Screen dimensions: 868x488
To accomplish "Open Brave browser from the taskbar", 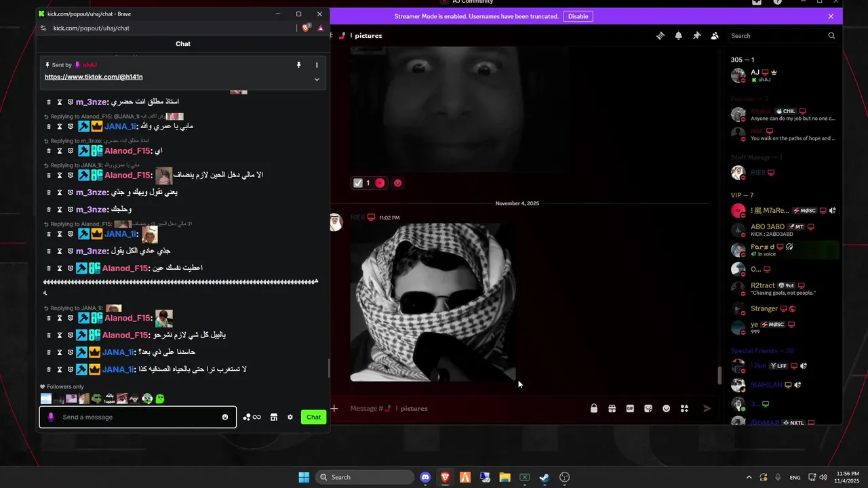I will 445,477.
